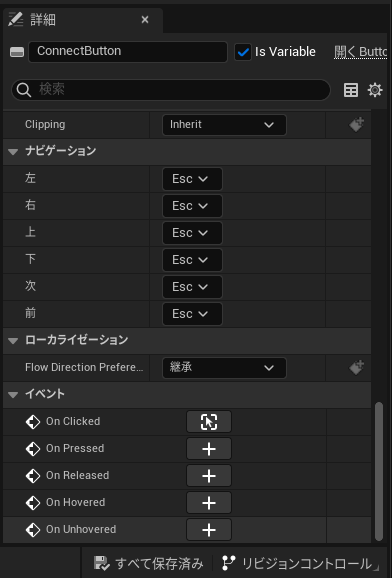392x578 pixels.
Task: Click the bind icon for Flow Direction Preference
Action: (356, 368)
